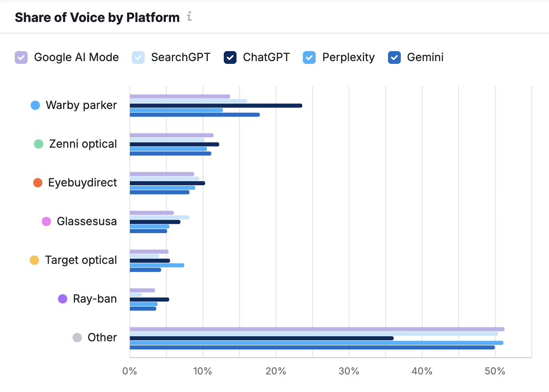The height and width of the screenshot is (392, 549).
Task: Click the pink Glassesusa dot
Action: pos(46,222)
